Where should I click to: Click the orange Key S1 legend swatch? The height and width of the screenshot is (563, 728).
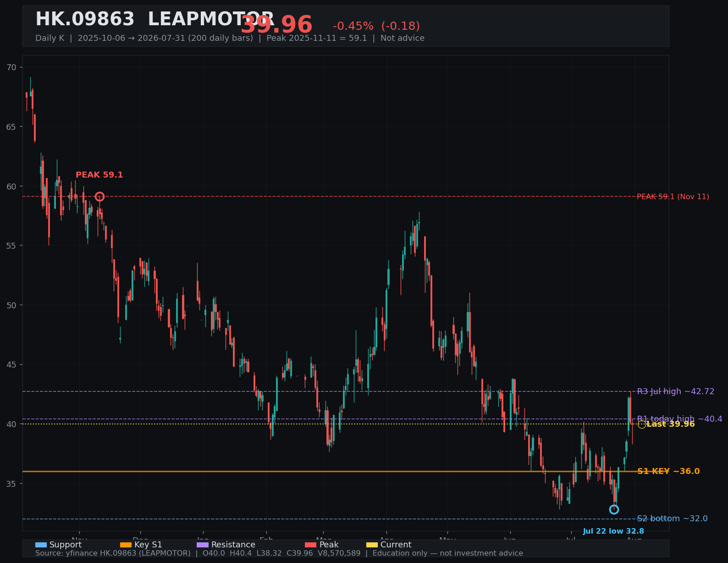[126, 545]
